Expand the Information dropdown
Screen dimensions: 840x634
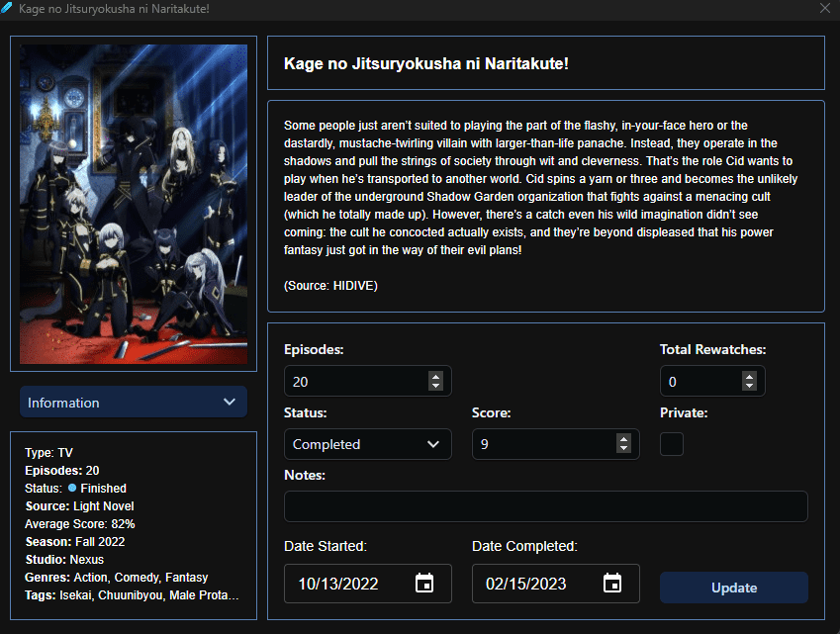coord(134,403)
